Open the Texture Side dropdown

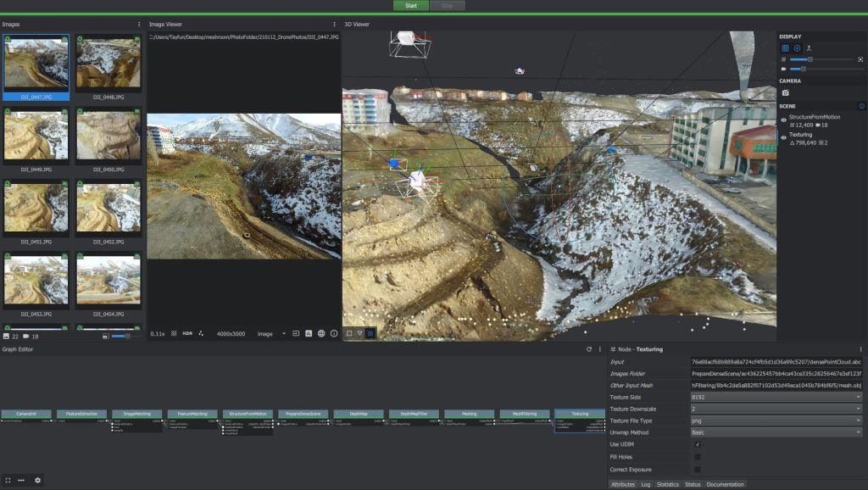click(776, 397)
